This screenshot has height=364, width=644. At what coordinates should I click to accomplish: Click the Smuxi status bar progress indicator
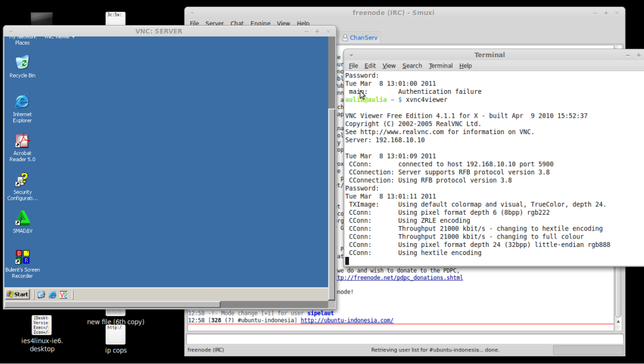(588, 350)
